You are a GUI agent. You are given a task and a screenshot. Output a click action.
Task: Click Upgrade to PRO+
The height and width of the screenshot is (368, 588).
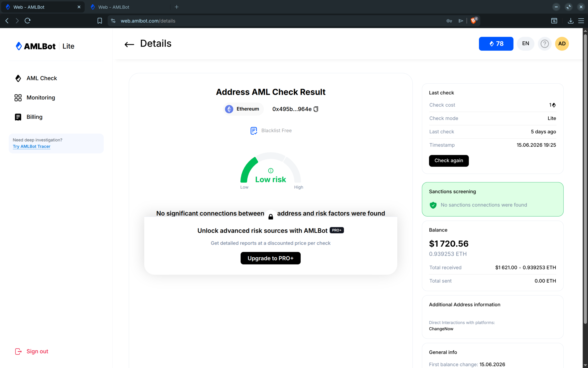click(x=270, y=258)
